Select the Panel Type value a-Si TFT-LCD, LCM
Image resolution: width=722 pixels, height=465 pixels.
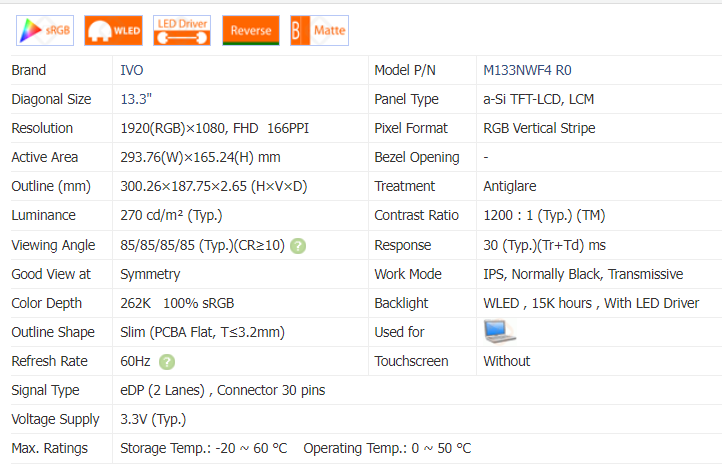539,99
